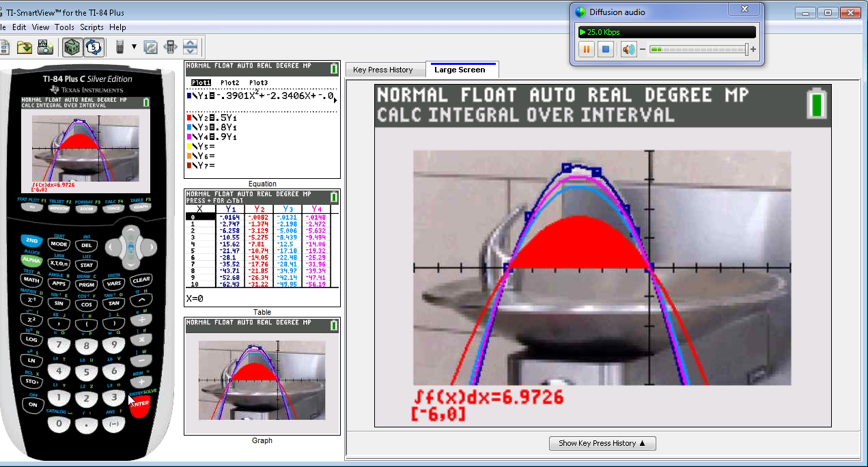Click the LOG calculator key
868x467 pixels.
click(31, 339)
